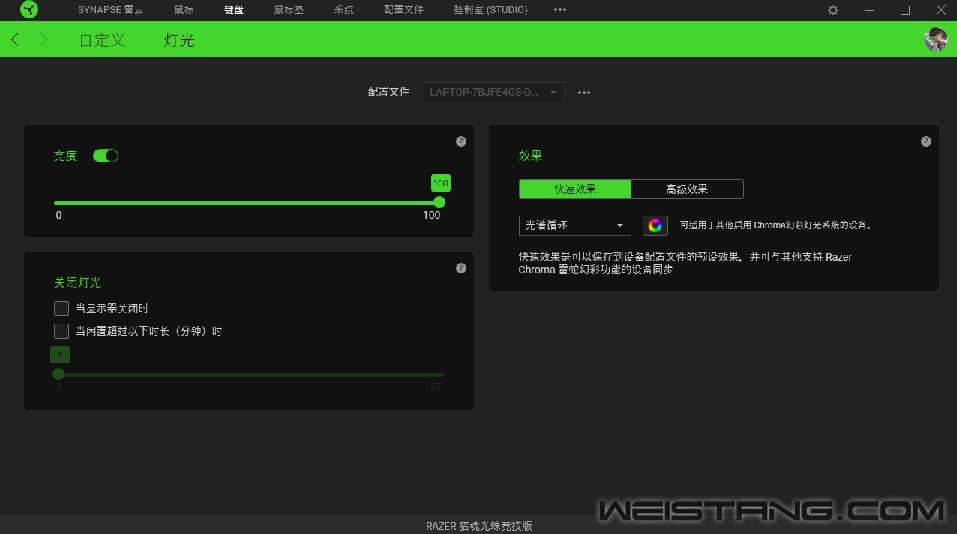Open the STUDIO tab
This screenshot has width=957, height=534.
point(490,10)
